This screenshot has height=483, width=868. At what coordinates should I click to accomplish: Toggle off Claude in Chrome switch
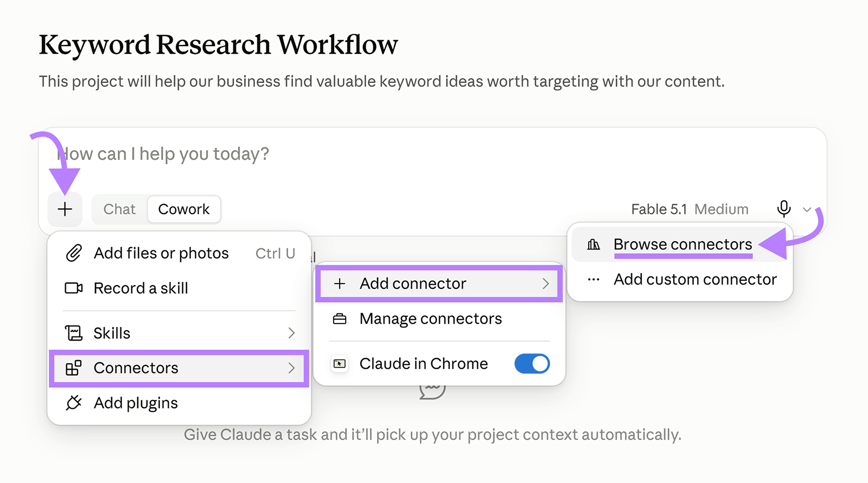pyautogui.click(x=532, y=364)
